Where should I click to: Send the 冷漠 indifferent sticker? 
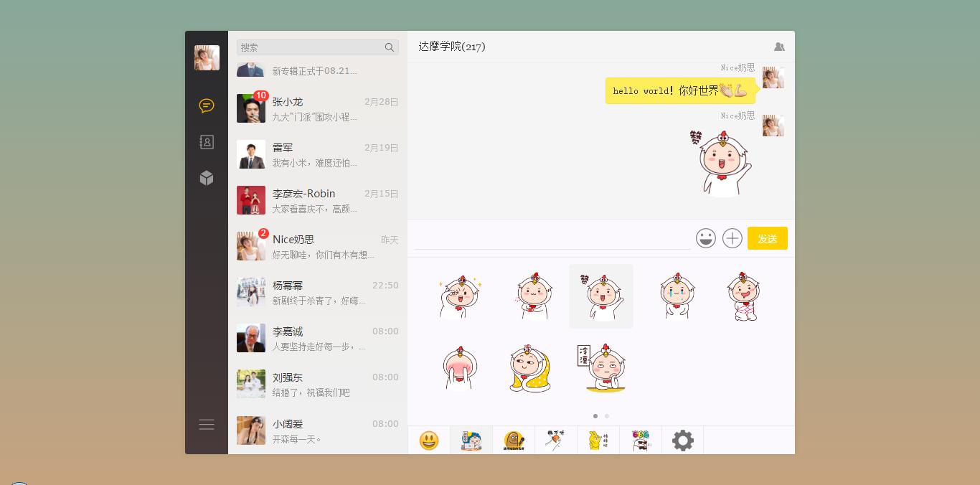pos(601,368)
